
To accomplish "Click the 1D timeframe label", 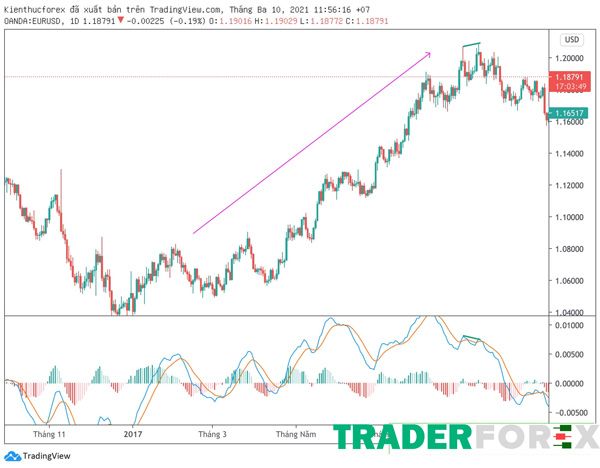I will tap(75, 21).
